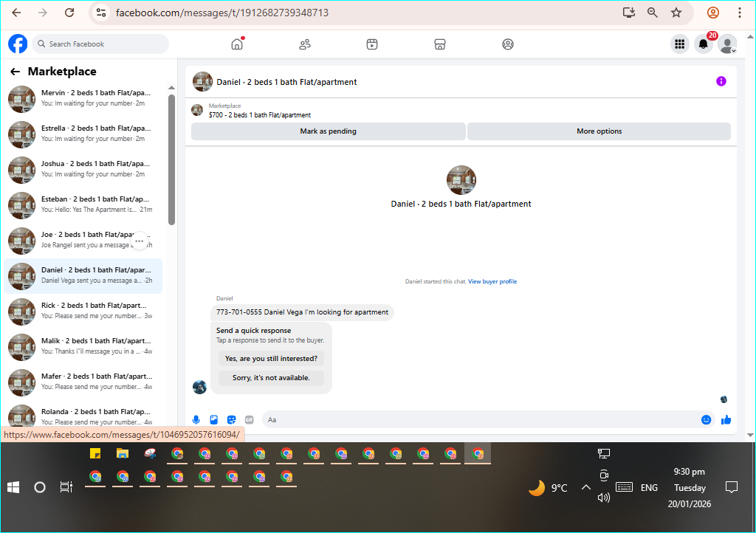This screenshot has height=533, width=756.
Task: Open Esteban conversation in list
Action: click(x=83, y=204)
